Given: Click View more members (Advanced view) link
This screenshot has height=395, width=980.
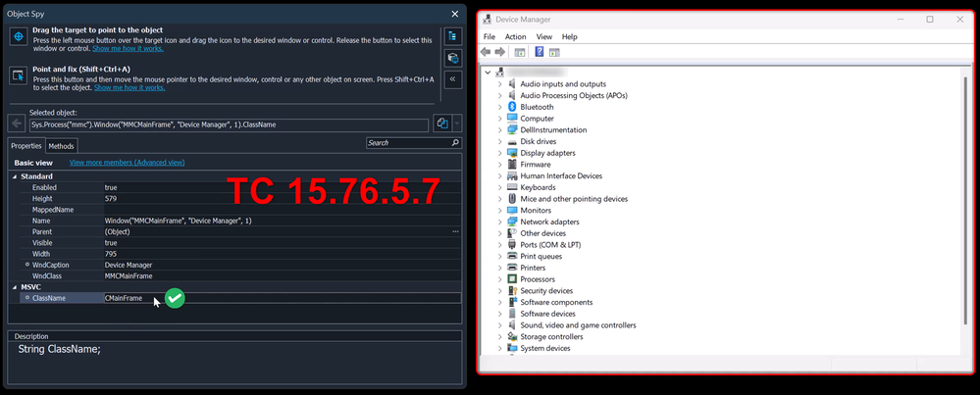Looking at the screenshot, I should coord(124,163).
